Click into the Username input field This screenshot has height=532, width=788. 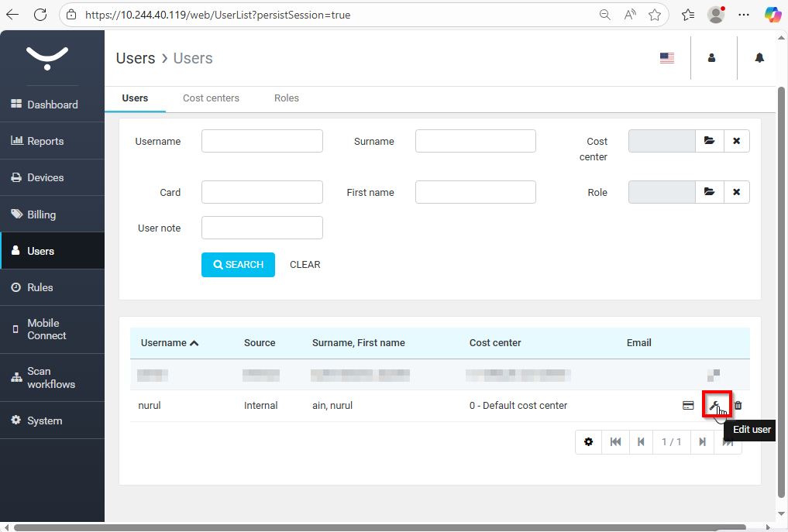point(262,141)
